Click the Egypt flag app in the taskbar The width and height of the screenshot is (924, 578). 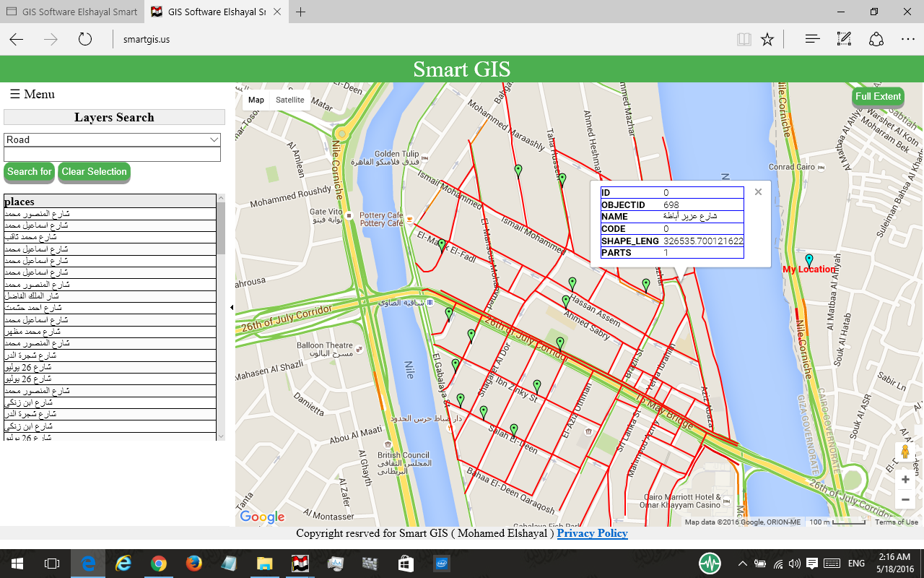point(300,564)
